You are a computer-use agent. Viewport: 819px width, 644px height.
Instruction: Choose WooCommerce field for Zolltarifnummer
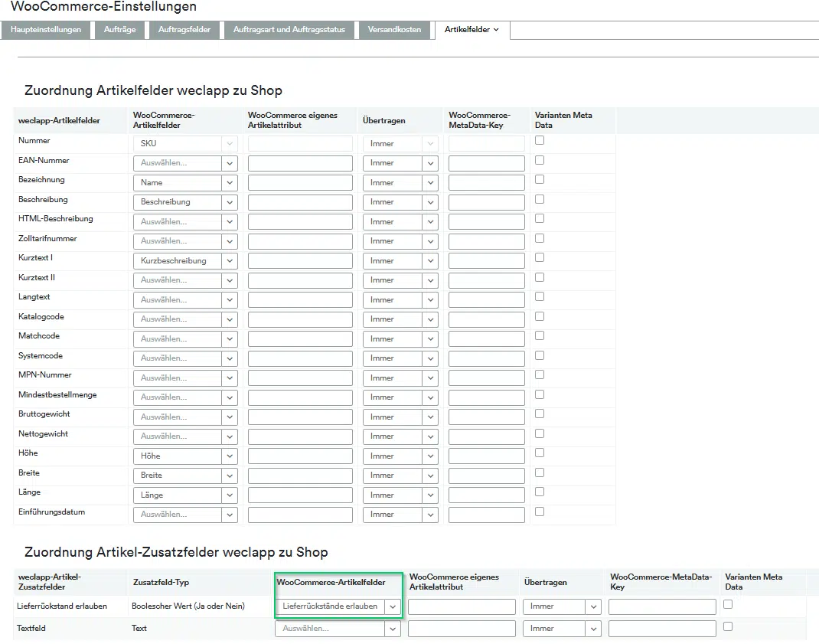(185, 241)
